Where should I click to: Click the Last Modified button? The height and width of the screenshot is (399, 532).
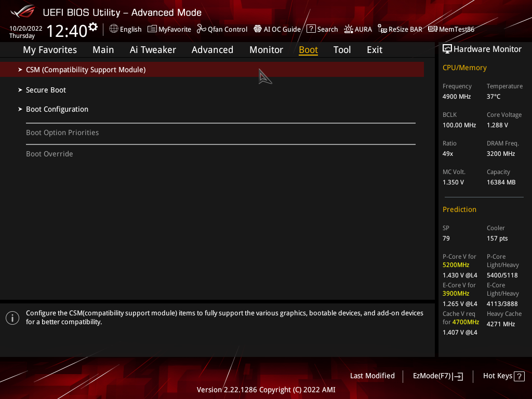tap(372, 376)
